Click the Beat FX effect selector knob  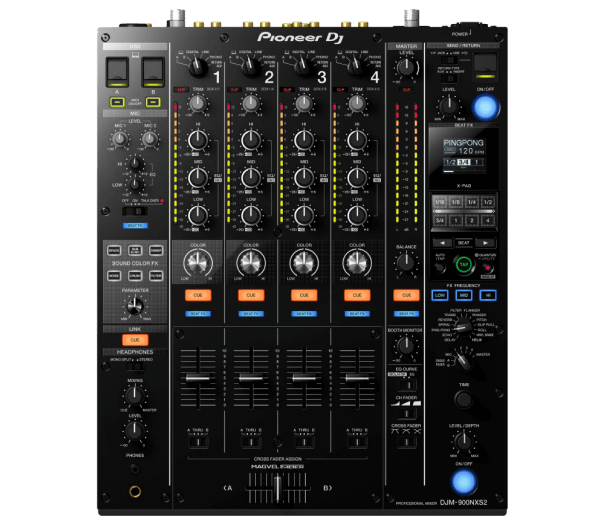462,327
